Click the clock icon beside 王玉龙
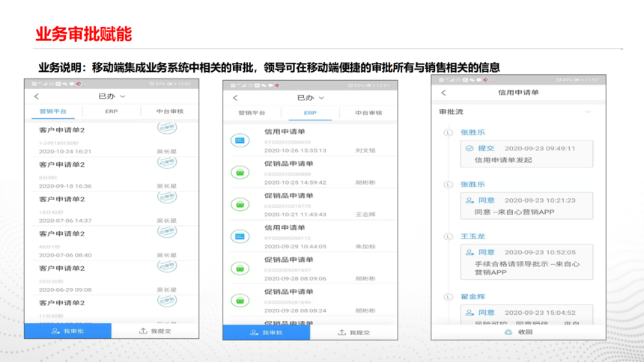The height and width of the screenshot is (362, 644). coord(448,236)
